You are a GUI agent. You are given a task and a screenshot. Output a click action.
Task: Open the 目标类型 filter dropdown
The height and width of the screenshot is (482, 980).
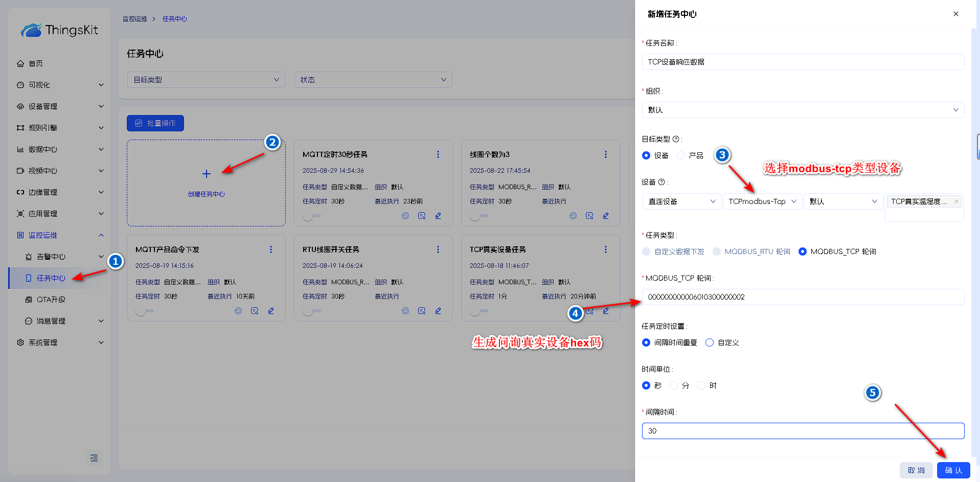pyautogui.click(x=206, y=80)
